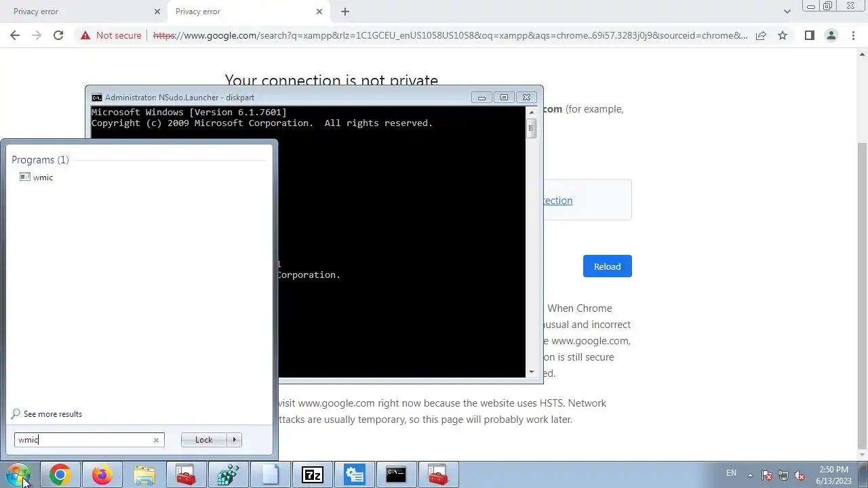Expand the shutdown options arrow beside Lock
This screenshot has height=488, width=868.
coord(235,440)
